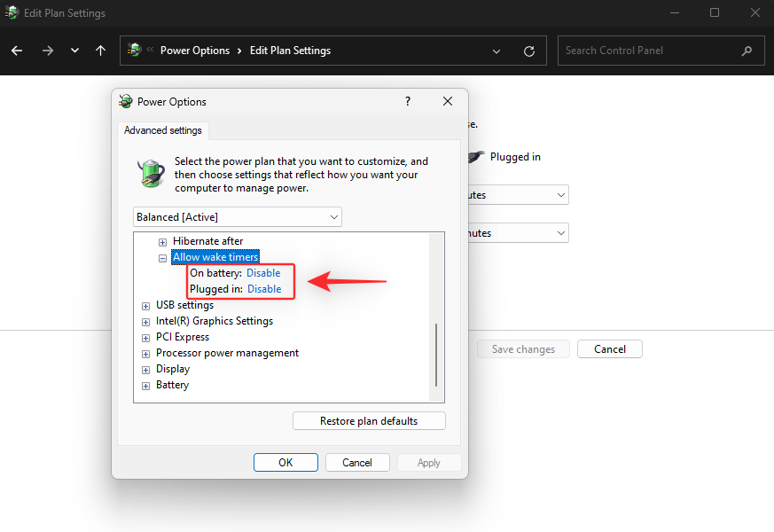Expand the PCI Express node
Screen dimensions: 774x532
click(145, 338)
